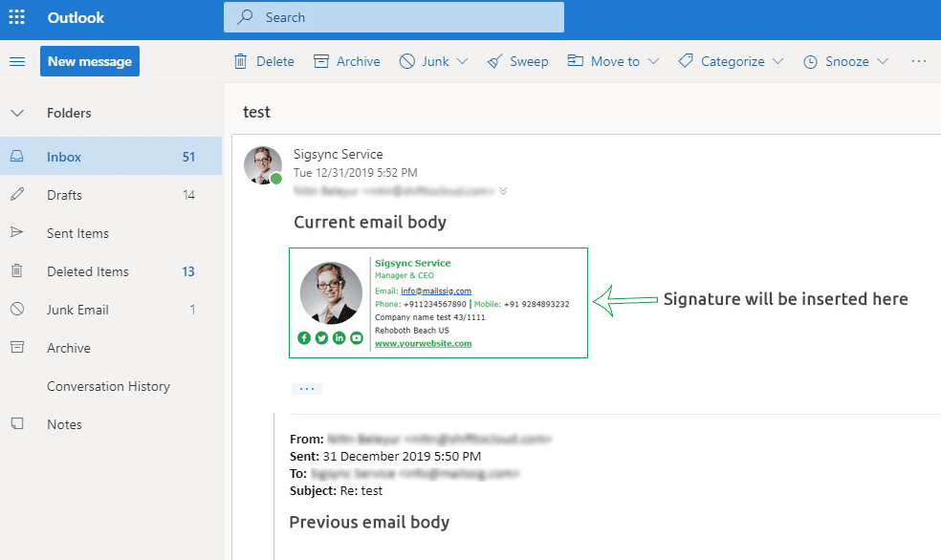Screen dimensions: 941x560
Task: Go to Sent Items folder
Action: (77, 233)
